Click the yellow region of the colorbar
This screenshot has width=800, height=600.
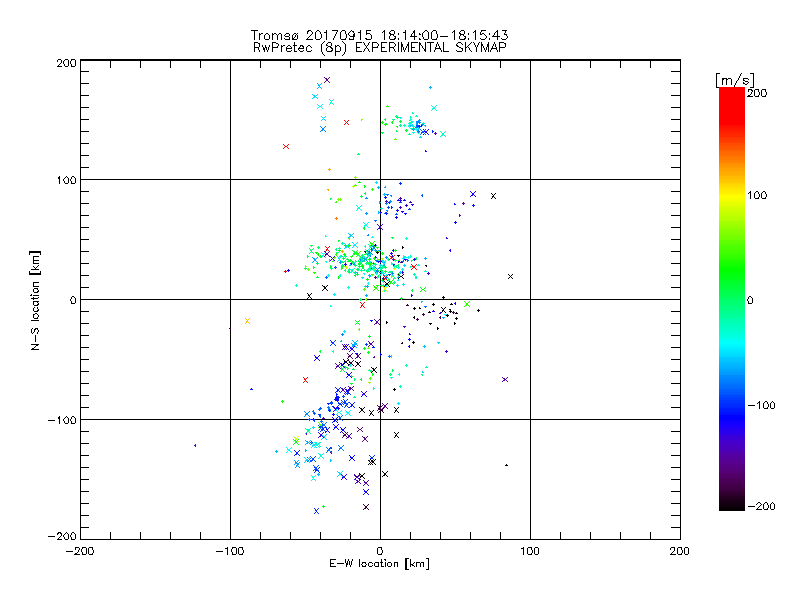point(732,196)
